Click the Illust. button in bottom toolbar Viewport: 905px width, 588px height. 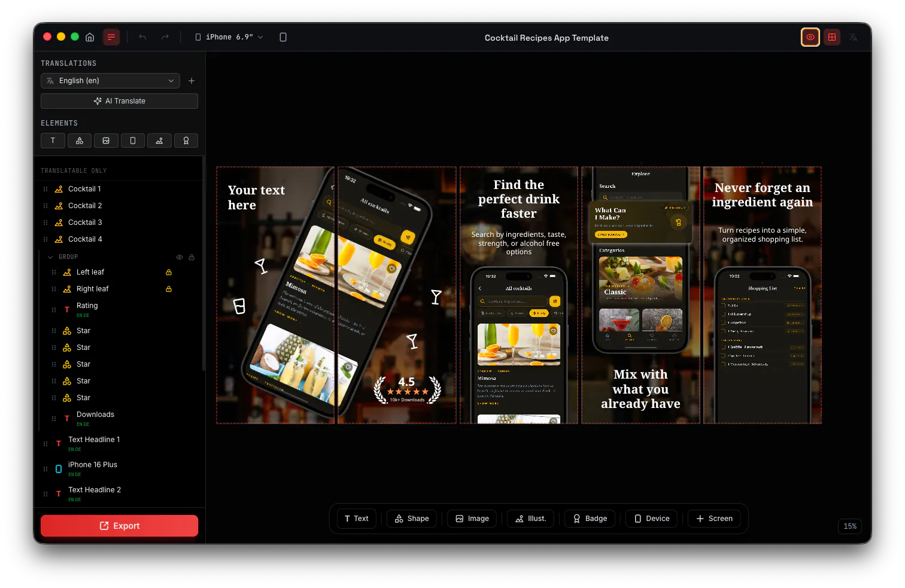(x=531, y=519)
